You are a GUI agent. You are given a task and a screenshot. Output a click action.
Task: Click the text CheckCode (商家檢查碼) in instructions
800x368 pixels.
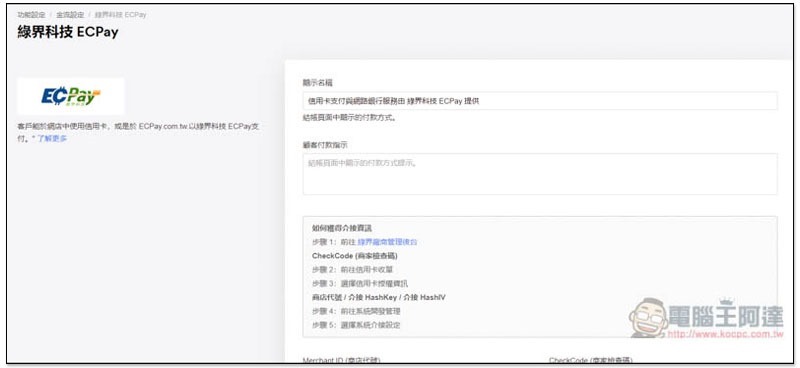pyautogui.click(x=355, y=256)
